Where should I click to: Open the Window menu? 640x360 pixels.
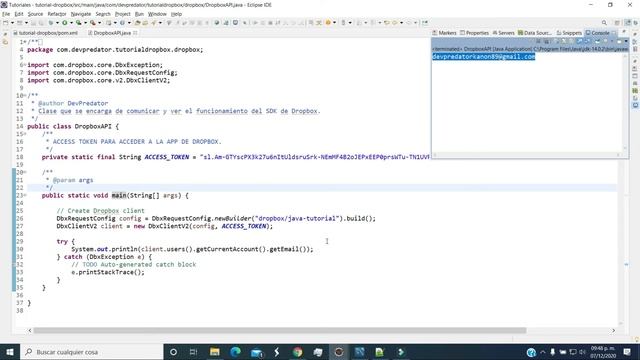point(157,14)
